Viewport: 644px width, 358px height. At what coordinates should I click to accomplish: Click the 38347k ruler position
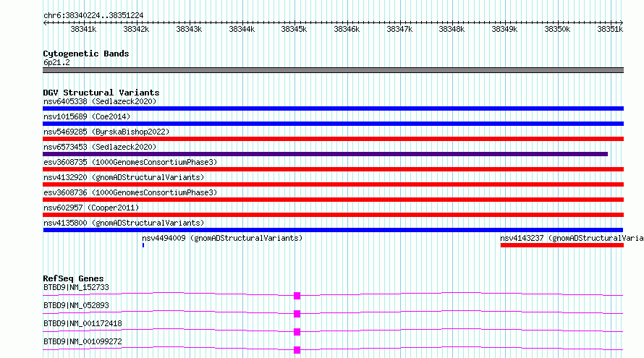pos(399,29)
